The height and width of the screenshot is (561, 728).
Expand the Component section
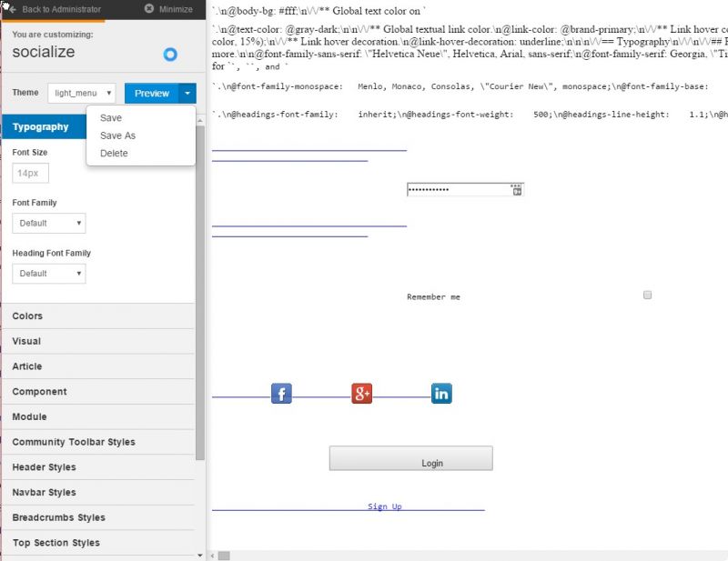pyautogui.click(x=98, y=392)
